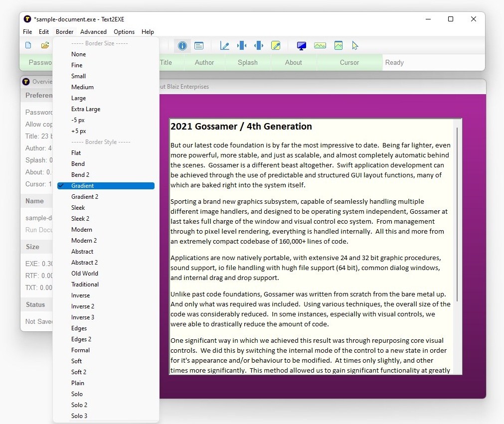Image resolution: width=504 pixels, height=424 pixels.
Task: Select the checked Gradient border style
Action: click(83, 186)
